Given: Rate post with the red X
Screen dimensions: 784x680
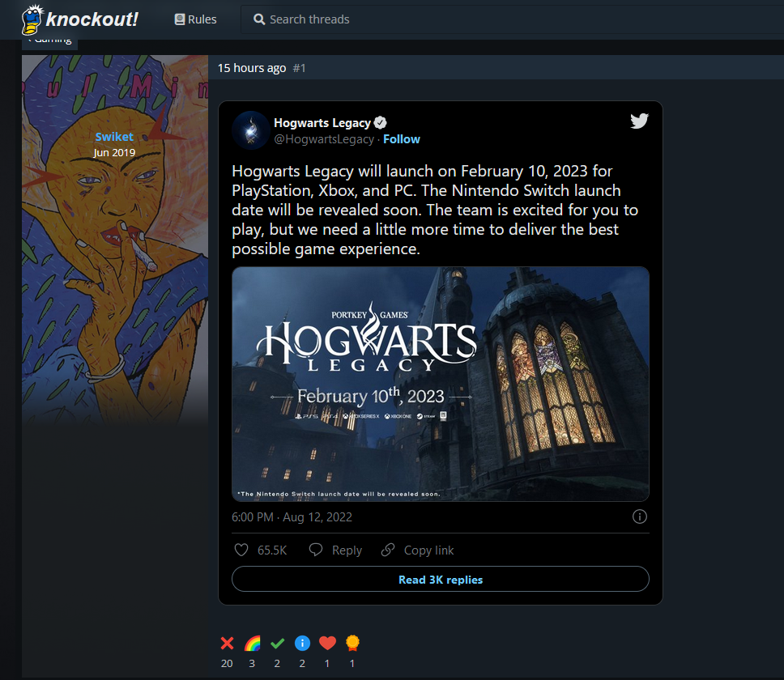Looking at the screenshot, I should [x=227, y=643].
